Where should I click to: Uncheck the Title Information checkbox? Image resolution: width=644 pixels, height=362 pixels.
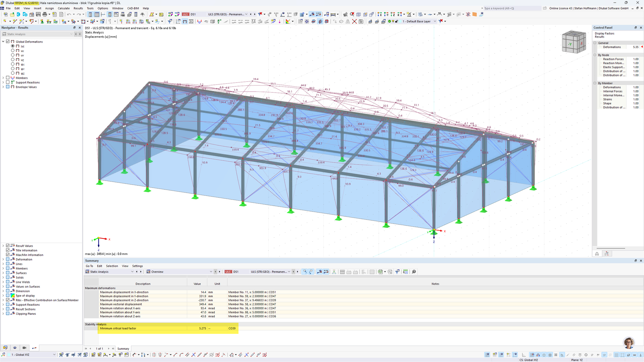click(8, 250)
